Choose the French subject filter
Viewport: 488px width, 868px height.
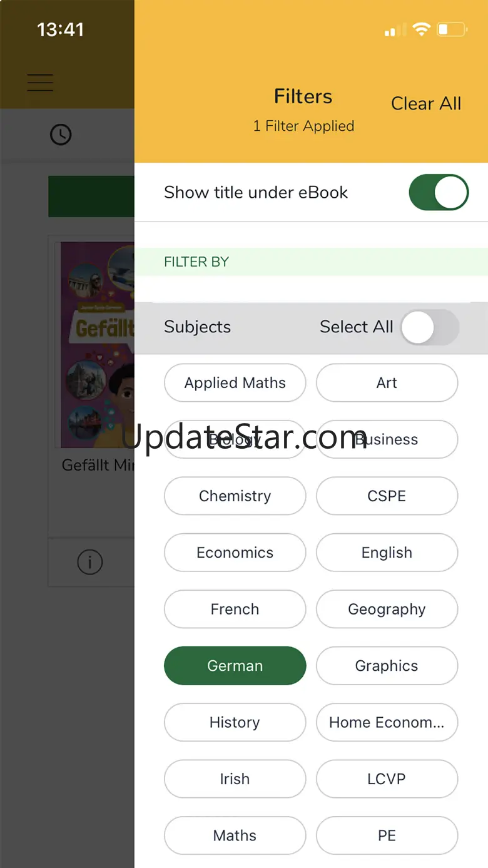235,610
